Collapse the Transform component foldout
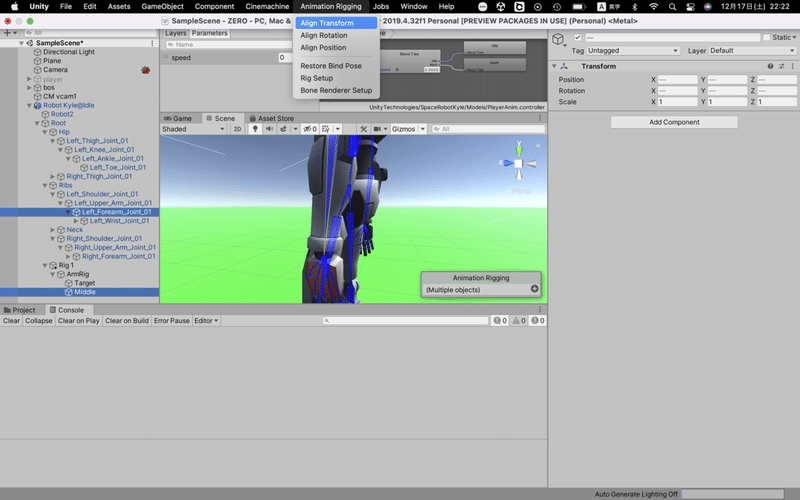The width and height of the screenshot is (800, 500). tap(554, 66)
